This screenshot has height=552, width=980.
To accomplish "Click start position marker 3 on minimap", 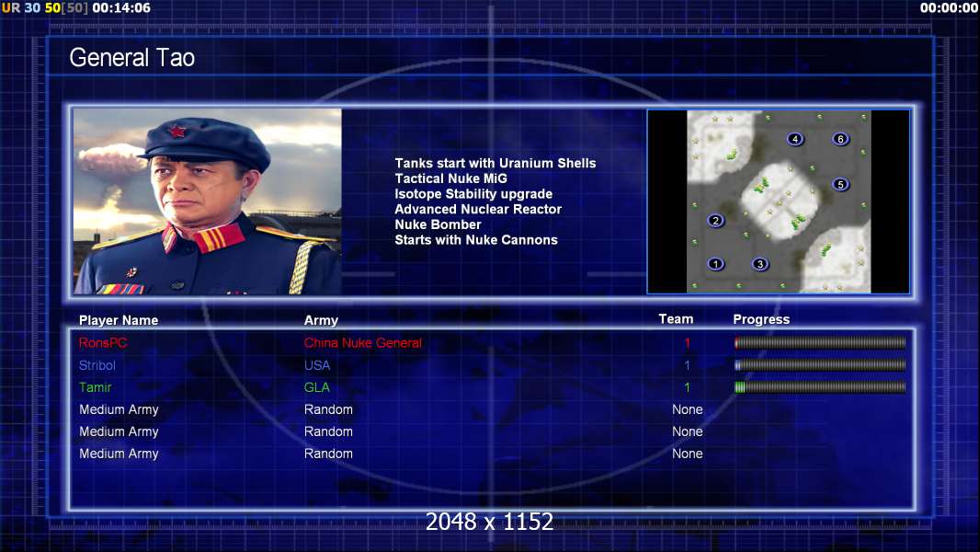I will 760,264.
